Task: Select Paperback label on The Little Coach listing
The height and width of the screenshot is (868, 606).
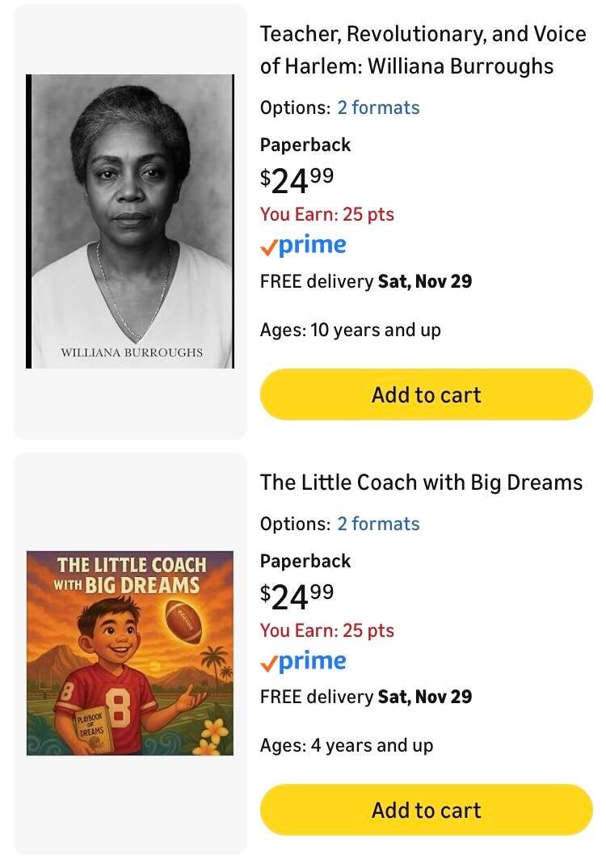Action: (x=305, y=561)
